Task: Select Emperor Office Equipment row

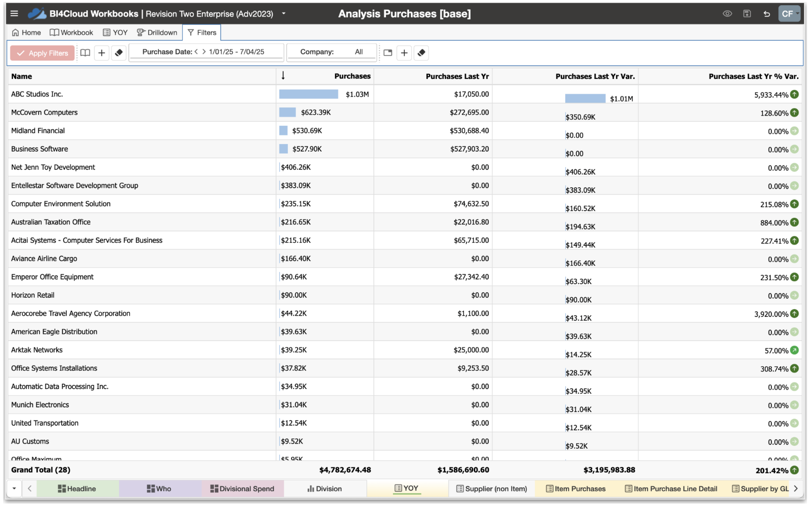Action: (405, 277)
